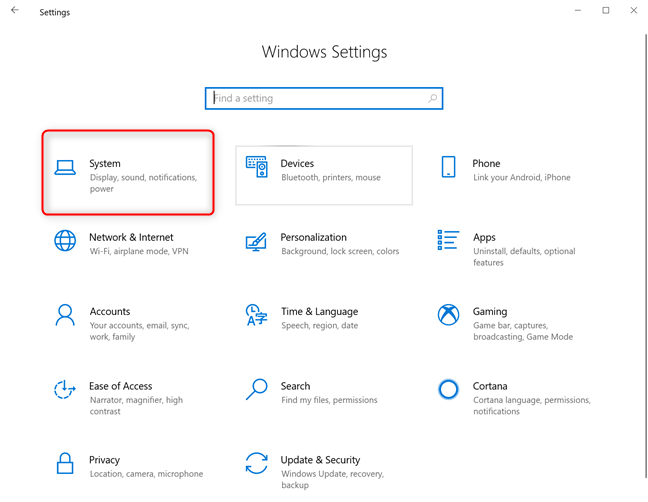Open the Devices keyboard and speaker icon
The width and height of the screenshot is (648, 502).
(x=257, y=167)
